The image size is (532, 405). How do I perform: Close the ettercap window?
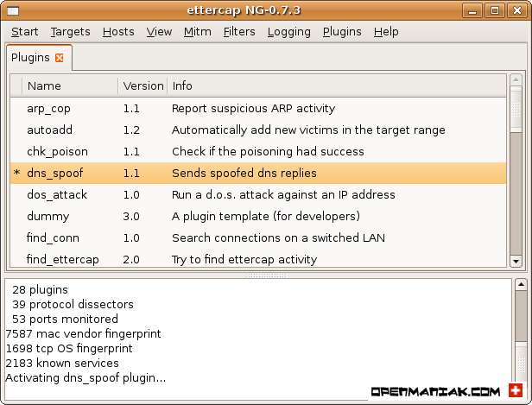coord(517,11)
